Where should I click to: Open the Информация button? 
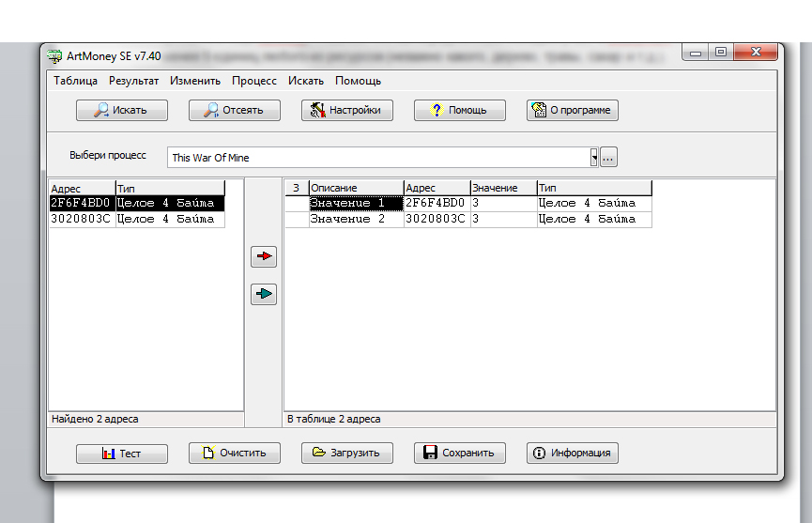573,454
